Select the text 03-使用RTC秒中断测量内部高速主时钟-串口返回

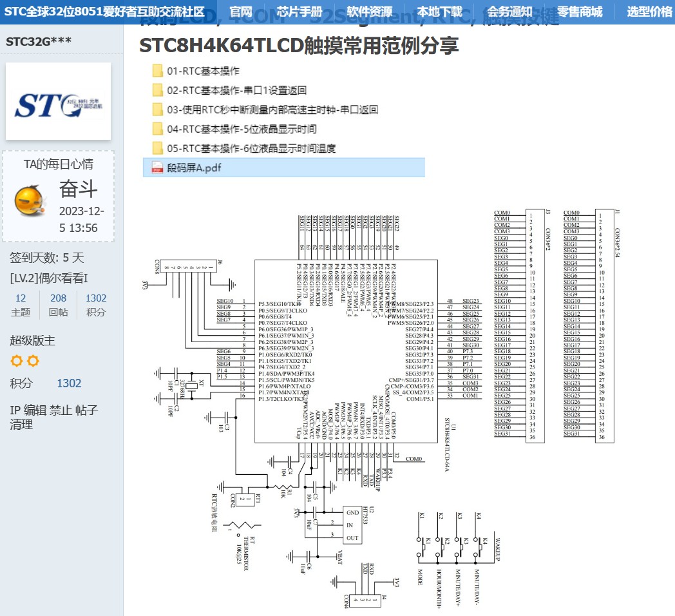point(272,110)
